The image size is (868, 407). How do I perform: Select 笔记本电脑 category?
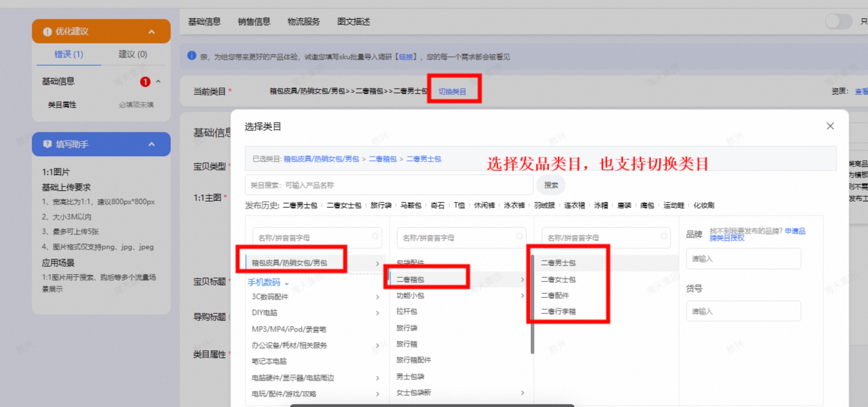click(269, 362)
